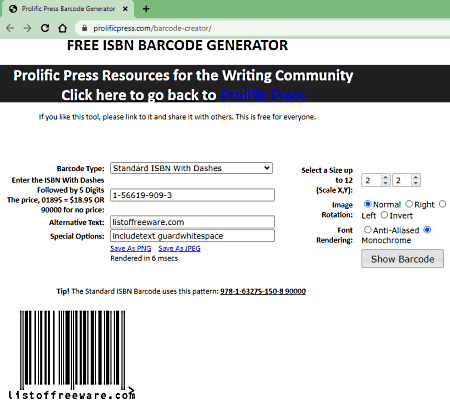Click the Save As JPEG link
The image size is (450, 401).
pos(179,248)
